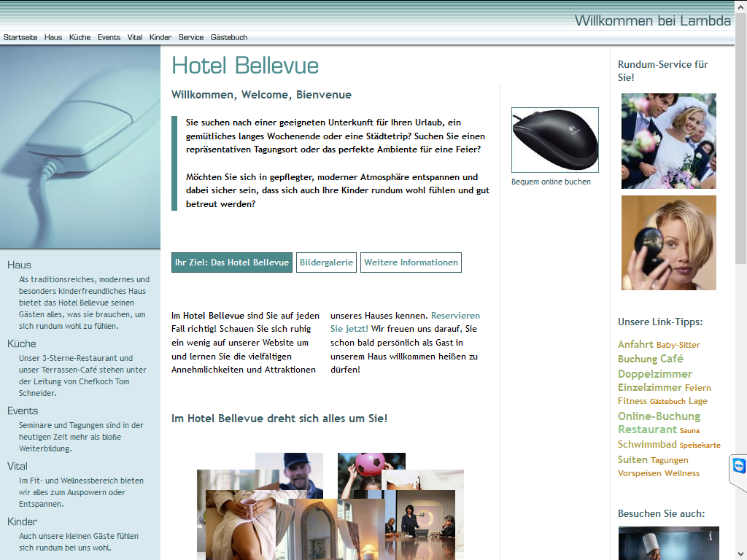Click the 'Bequem online buchen' caption
This screenshot has width=747, height=560.
pos(551,182)
